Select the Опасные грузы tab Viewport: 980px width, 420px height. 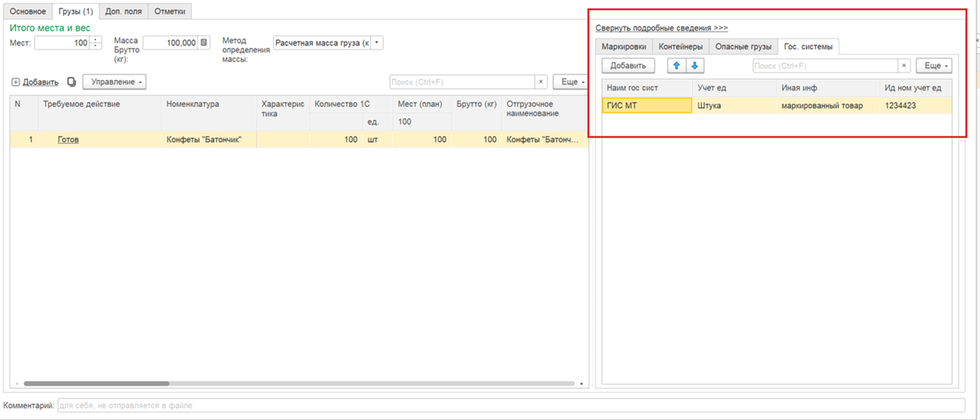coord(743,46)
